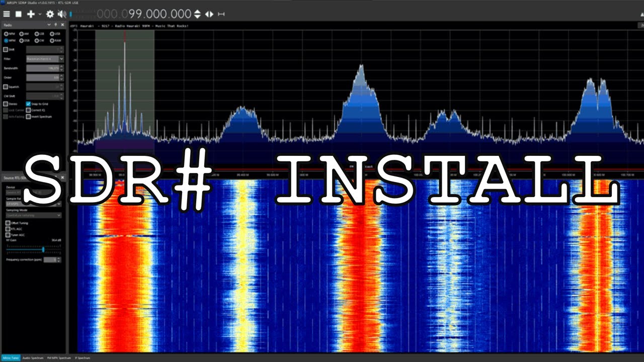
Task: Open the Sample Rate dropdown arrow
Action: pos(59,204)
